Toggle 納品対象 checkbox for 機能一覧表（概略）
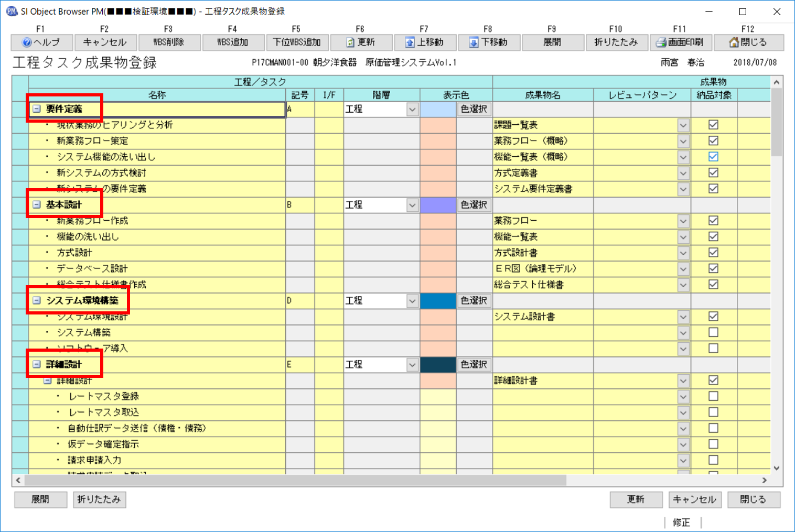 click(713, 157)
